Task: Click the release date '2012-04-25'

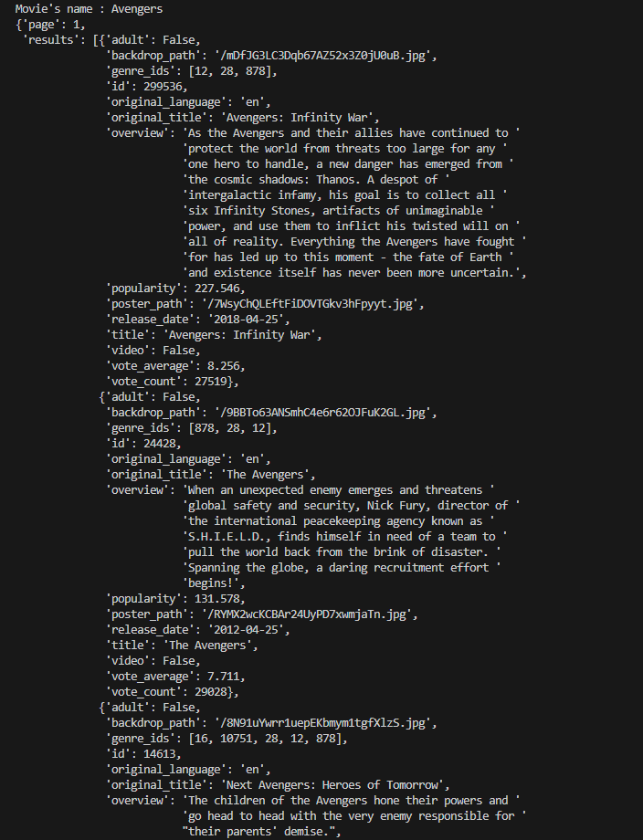Action: pos(248,630)
